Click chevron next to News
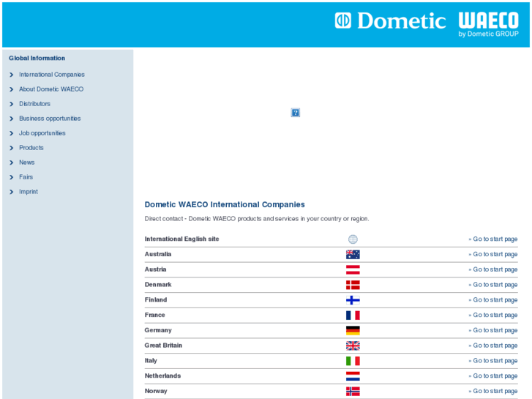Image resolution: width=532 pixels, height=399 pixels. coord(12,163)
